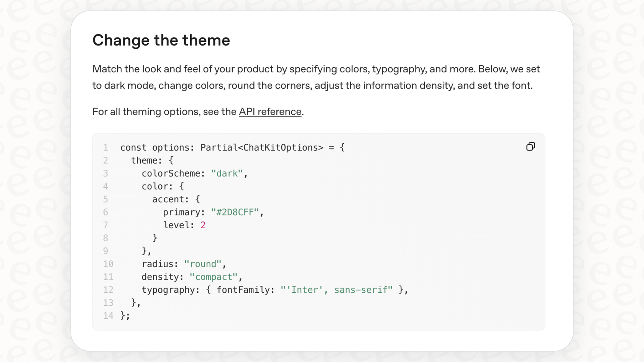This screenshot has height=362, width=644.
Task: Select the theme property on line 2
Action: pos(143,160)
